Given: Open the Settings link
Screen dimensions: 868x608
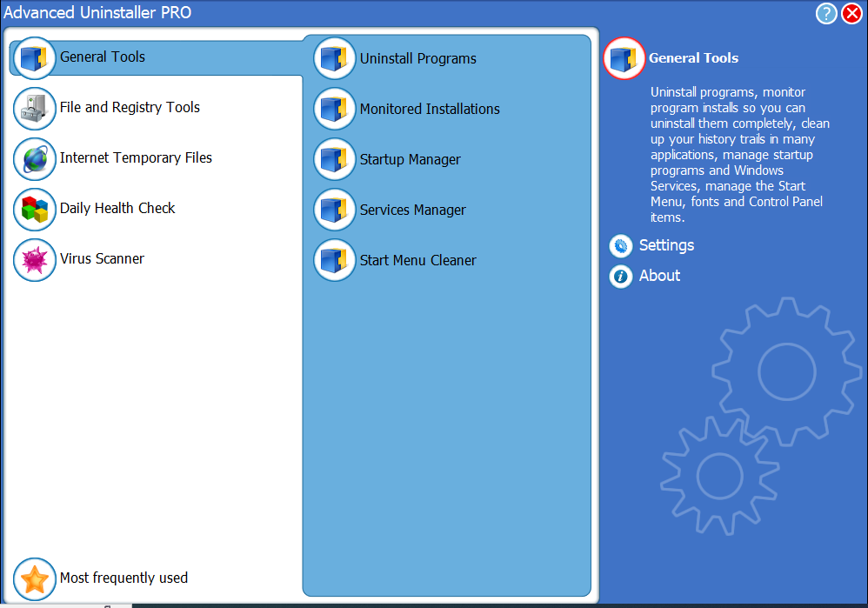Looking at the screenshot, I should (666, 245).
